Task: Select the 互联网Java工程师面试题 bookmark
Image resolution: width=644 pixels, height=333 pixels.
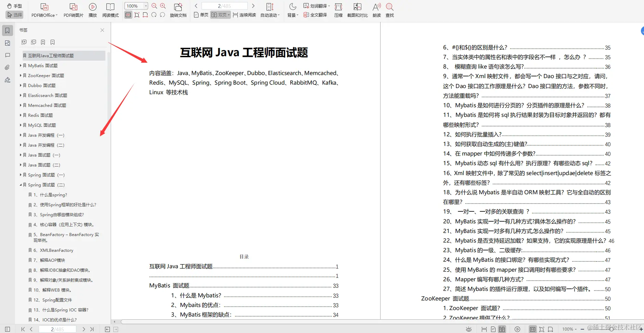Action: (63, 56)
